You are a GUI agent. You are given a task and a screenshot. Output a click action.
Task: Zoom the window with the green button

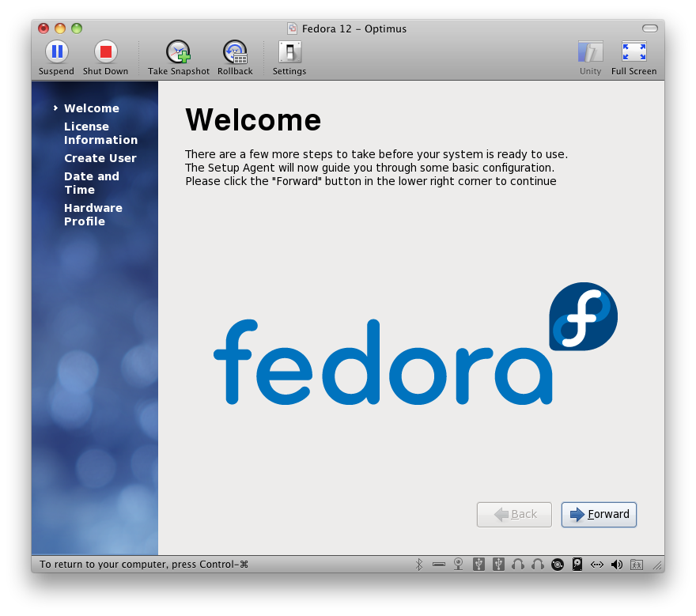(77, 28)
